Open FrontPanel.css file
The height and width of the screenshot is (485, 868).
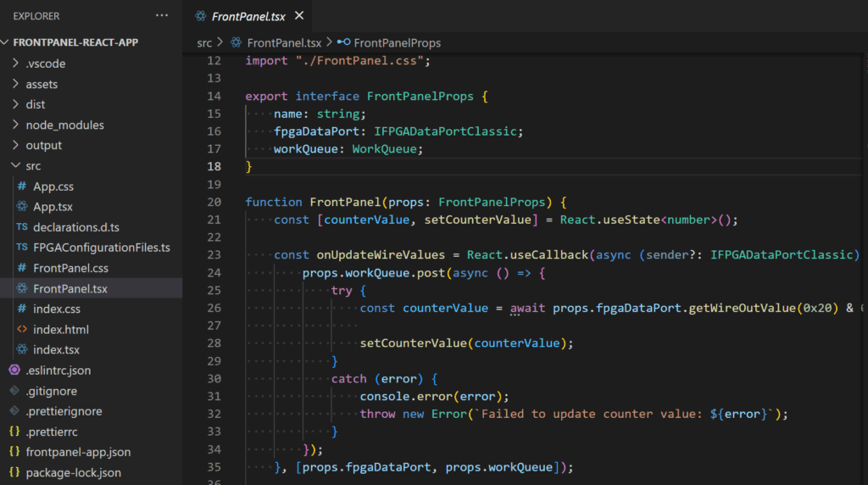pyautogui.click(x=70, y=269)
